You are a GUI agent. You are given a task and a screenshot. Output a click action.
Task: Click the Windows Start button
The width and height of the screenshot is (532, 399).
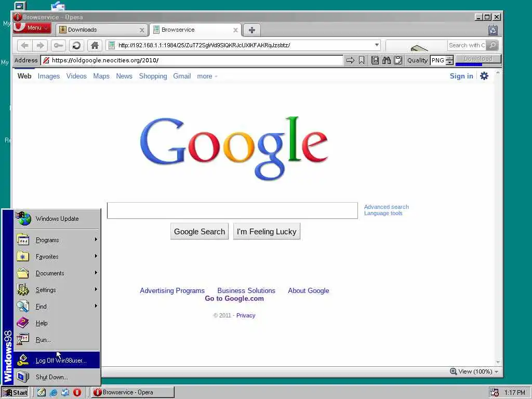[x=15, y=393]
